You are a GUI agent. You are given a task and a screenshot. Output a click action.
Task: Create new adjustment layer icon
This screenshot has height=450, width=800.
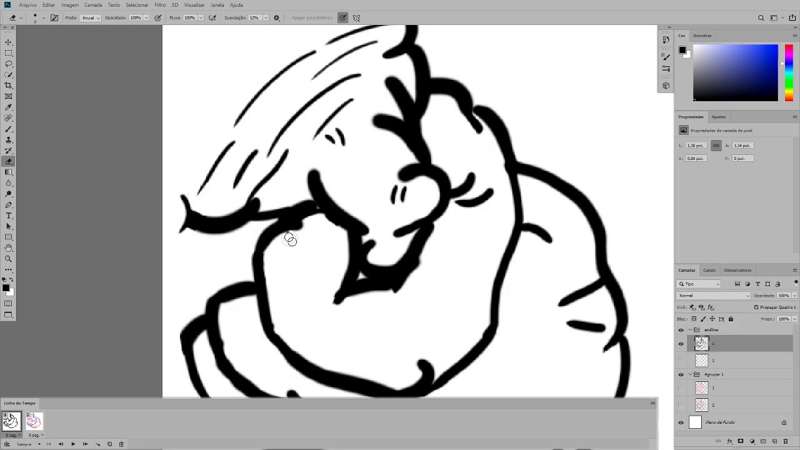point(752,441)
